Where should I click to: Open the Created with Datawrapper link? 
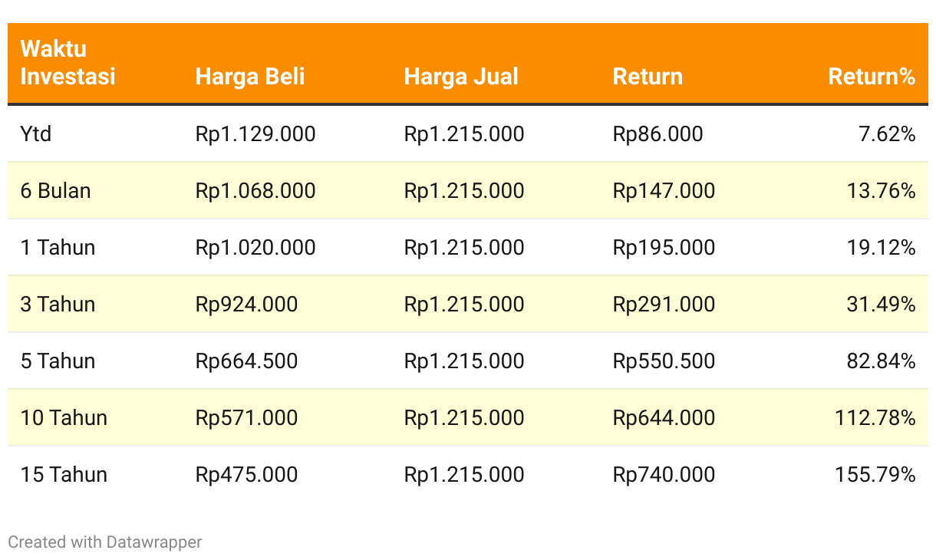pyautogui.click(x=105, y=542)
